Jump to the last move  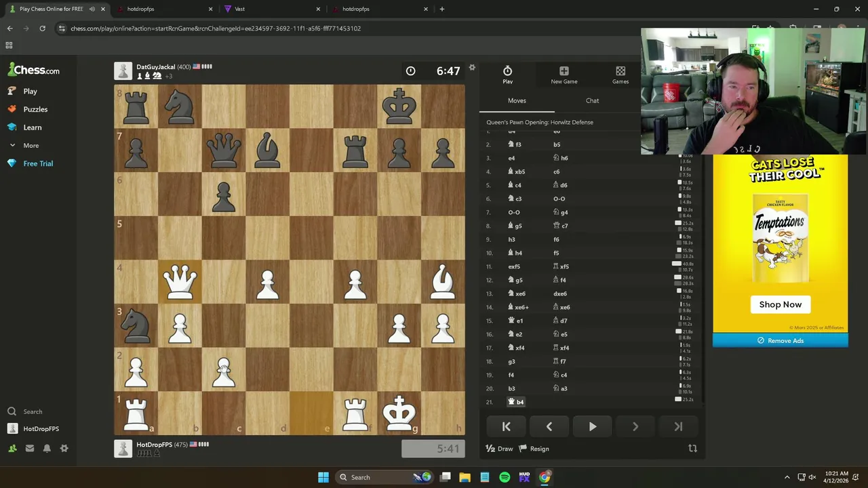[x=678, y=427]
